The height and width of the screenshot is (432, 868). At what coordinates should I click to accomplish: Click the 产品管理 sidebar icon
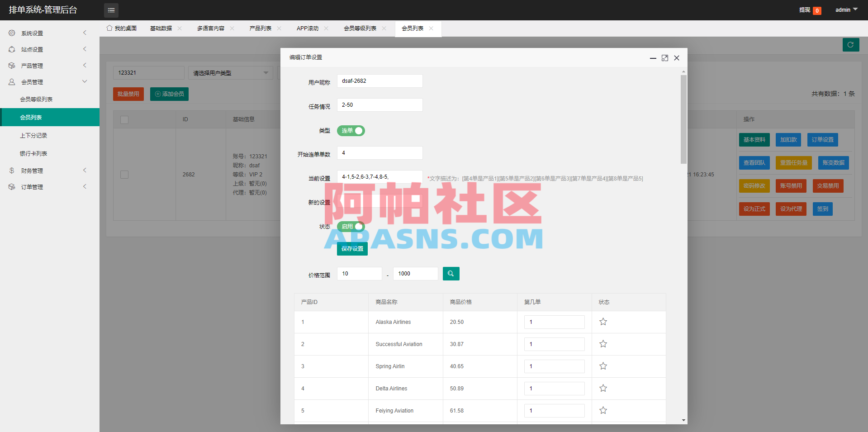click(x=12, y=65)
